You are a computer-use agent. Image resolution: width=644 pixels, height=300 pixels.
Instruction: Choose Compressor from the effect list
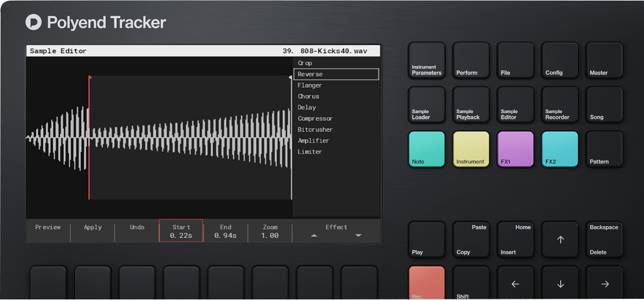(x=315, y=118)
